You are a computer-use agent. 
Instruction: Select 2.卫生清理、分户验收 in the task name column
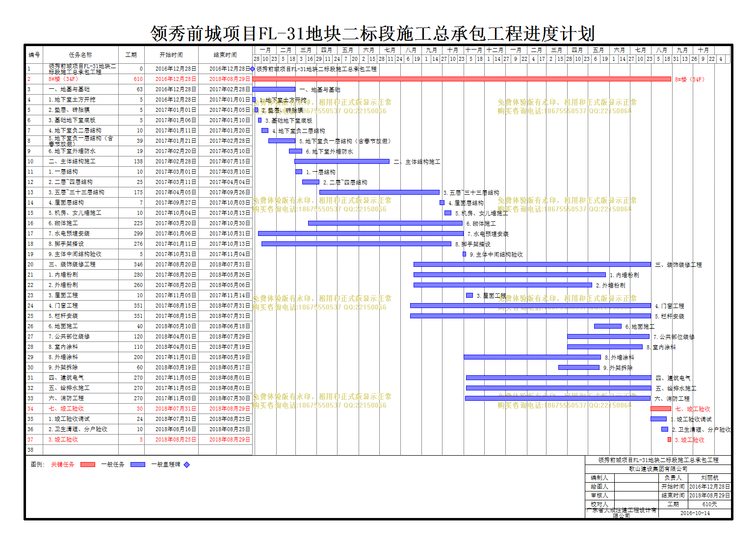click(78, 429)
